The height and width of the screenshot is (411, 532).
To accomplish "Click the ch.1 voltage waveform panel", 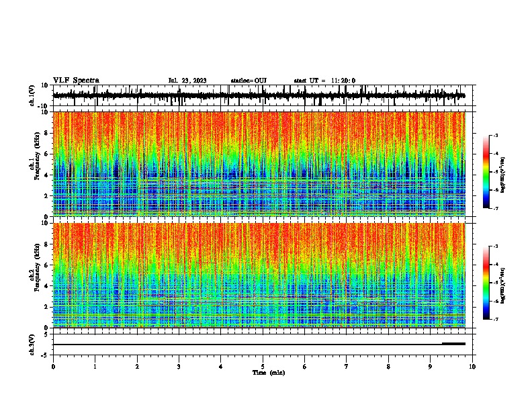I will tap(263, 95).
